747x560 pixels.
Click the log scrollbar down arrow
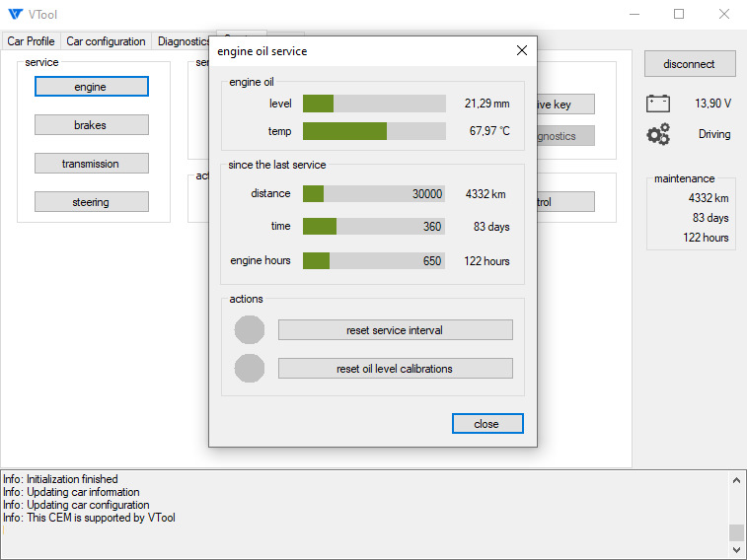pos(736,550)
